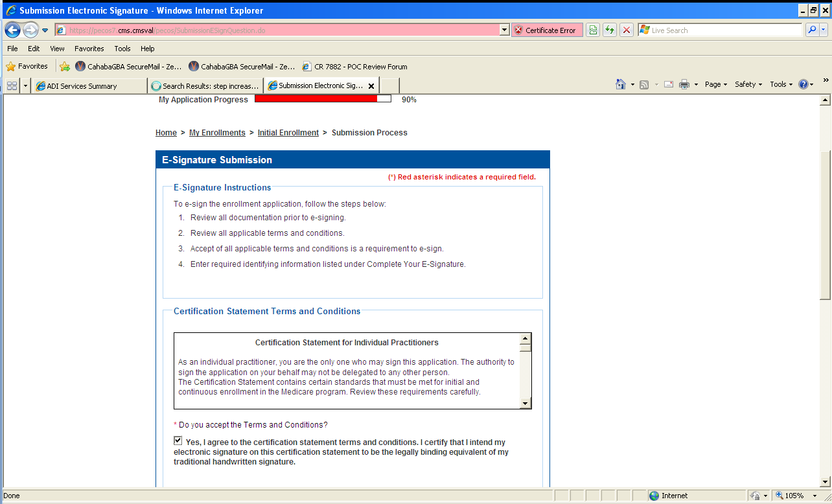Click the Add to Favorites Bar icon
The height and width of the screenshot is (504, 832).
point(65,66)
